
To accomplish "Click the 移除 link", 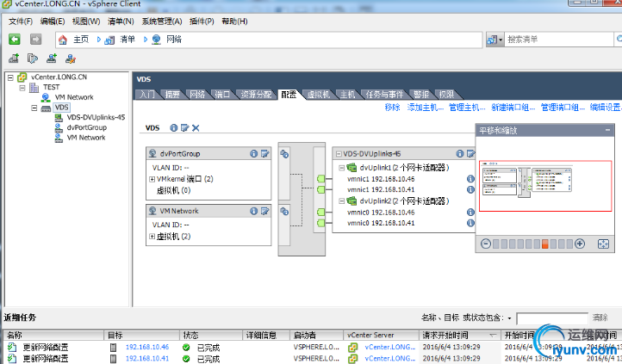I will [392, 108].
